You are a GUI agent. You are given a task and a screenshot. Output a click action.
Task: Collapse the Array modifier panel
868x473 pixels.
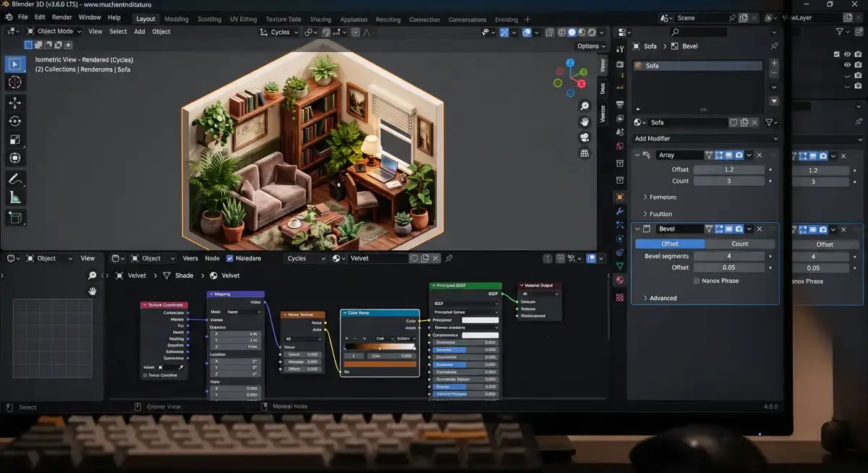(637, 155)
